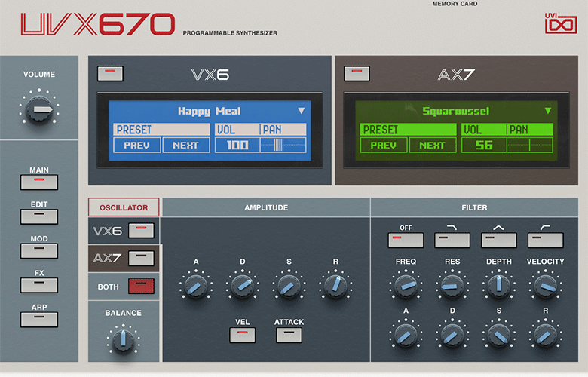Select the VX6 oscillator edit button
588x377 pixels.
click(141, 231)
